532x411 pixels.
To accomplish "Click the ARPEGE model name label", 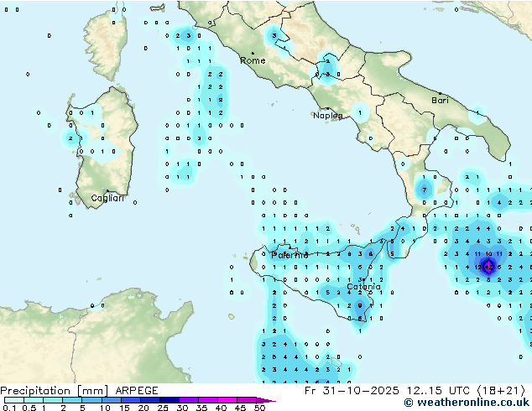I will click(137, 391).
